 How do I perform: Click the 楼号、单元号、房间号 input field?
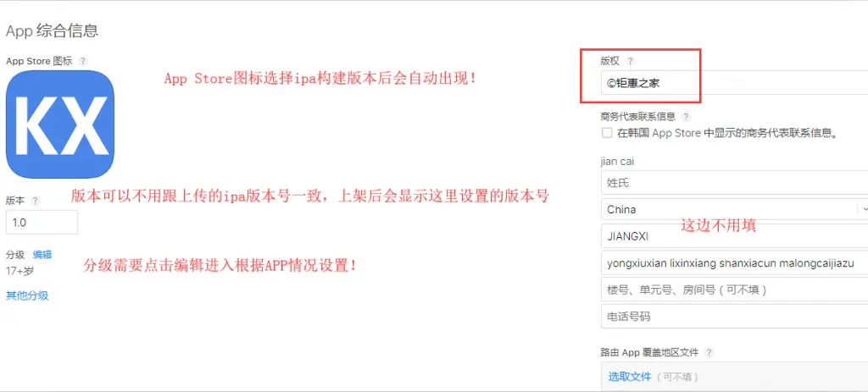[734, 290]
